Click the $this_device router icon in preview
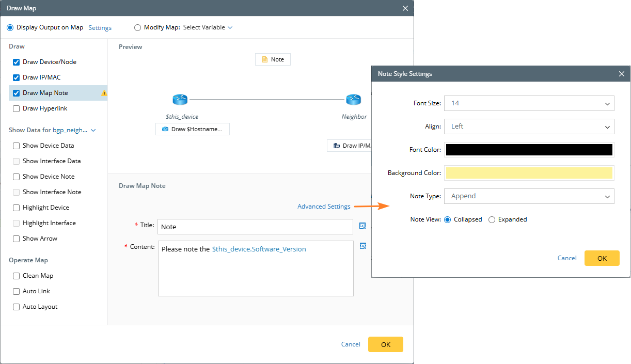Image resolution: width=631 pixels, height=364 pixels. 180,100
